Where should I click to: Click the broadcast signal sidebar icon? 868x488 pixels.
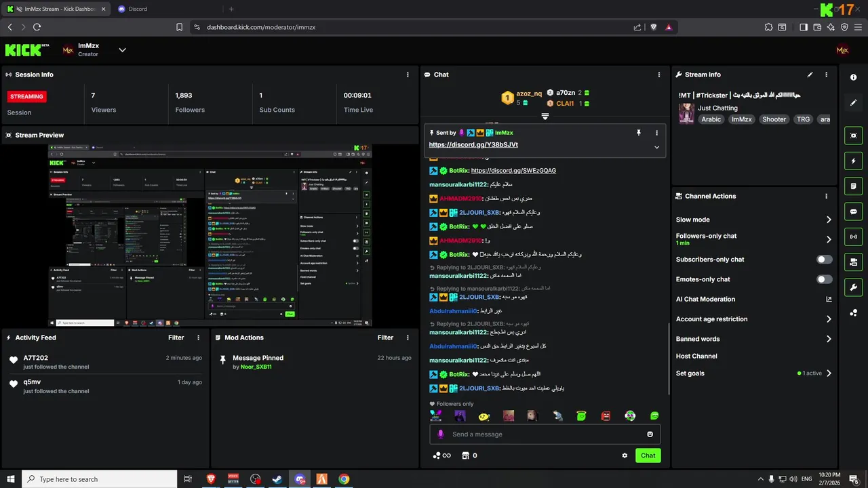pyautogui.click(x=853, y=237)
